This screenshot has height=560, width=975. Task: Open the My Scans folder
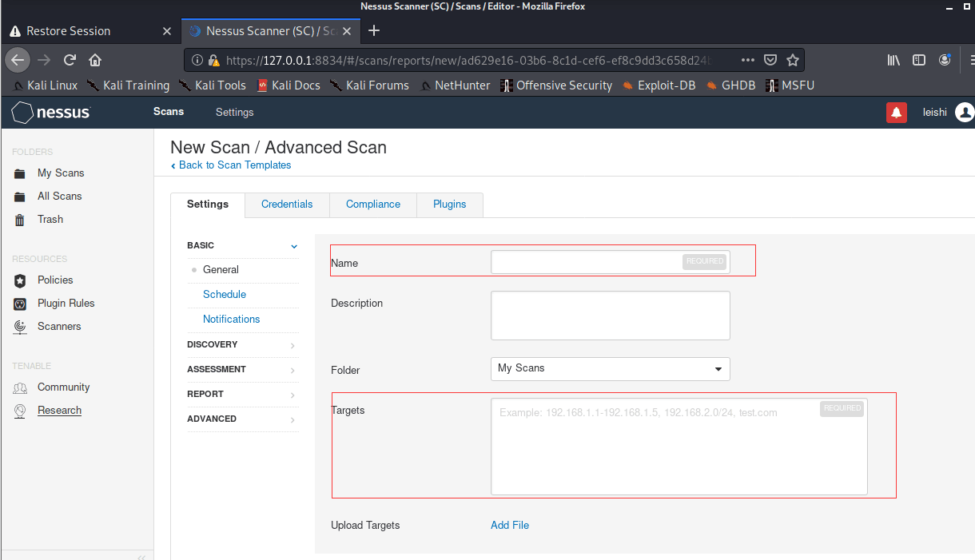(61, 173)
